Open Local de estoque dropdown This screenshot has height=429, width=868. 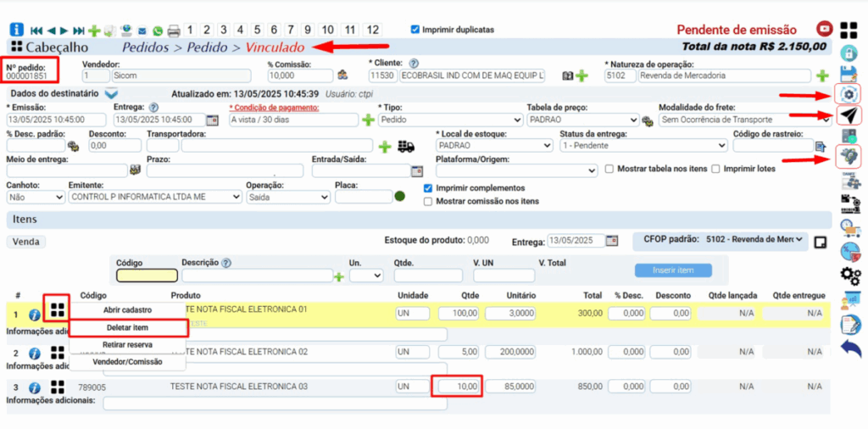tap(494, 146)
